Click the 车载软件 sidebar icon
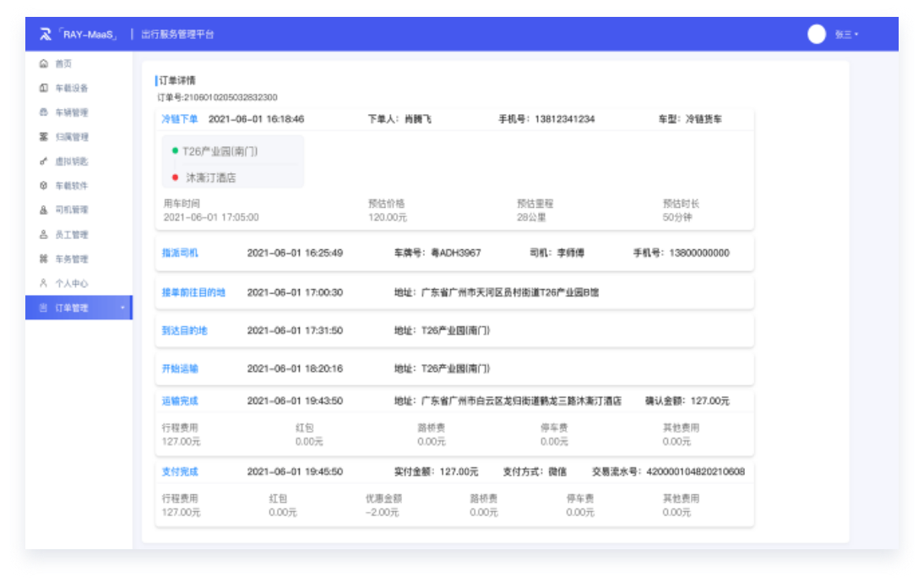Screen dimensions: 924x583 click(x=44, y=186)
